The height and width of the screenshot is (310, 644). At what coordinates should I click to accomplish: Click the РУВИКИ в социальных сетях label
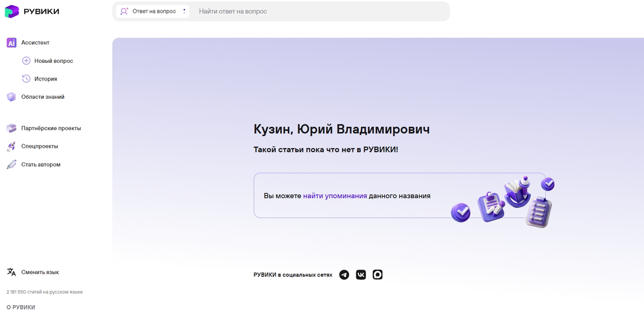tap(293, 275)
